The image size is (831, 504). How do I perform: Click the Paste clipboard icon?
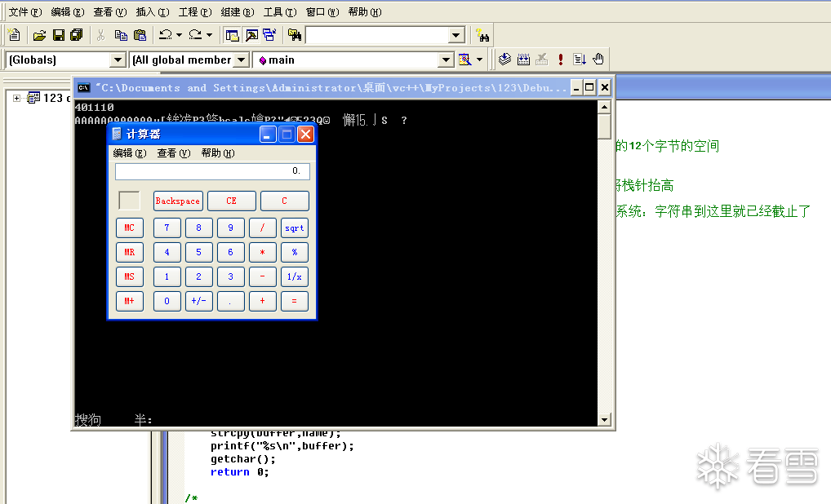tap(140, 35)
